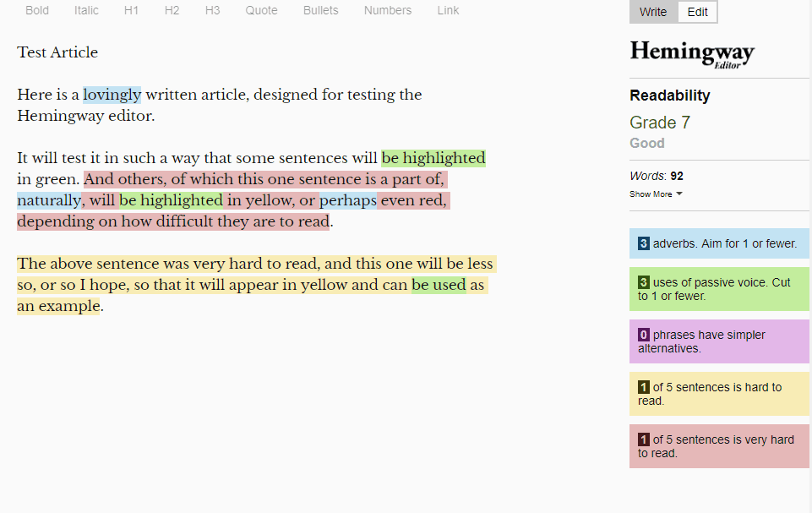Click the highlighted adverb 'naturally'
This screenshot has width=812, height=513.
coord(49,200)
